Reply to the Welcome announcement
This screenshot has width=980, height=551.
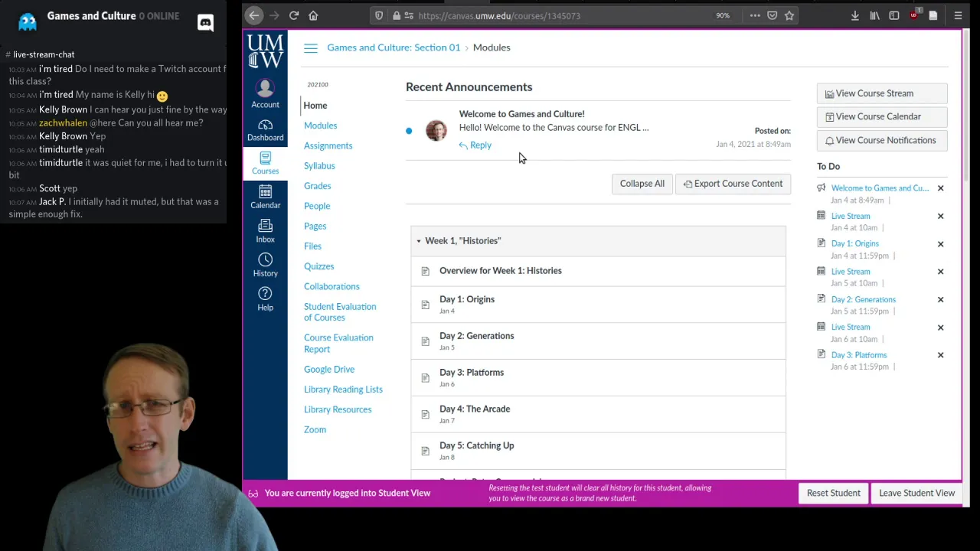point(475,145)
